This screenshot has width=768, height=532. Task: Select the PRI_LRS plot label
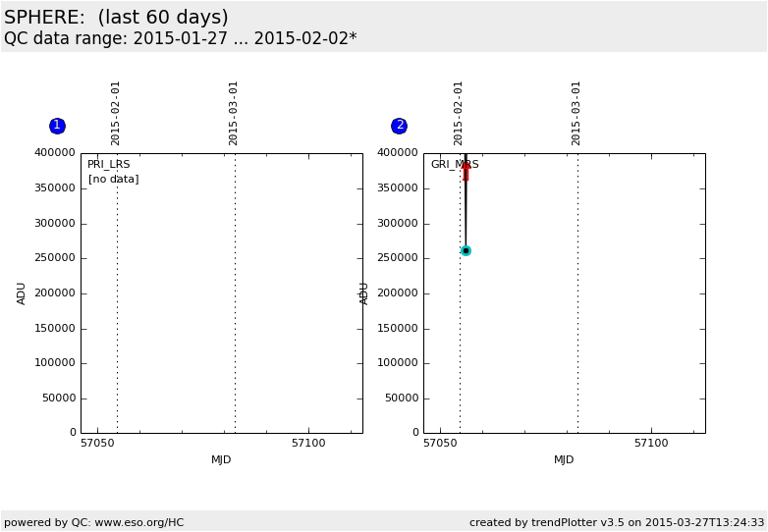point(108,165)
